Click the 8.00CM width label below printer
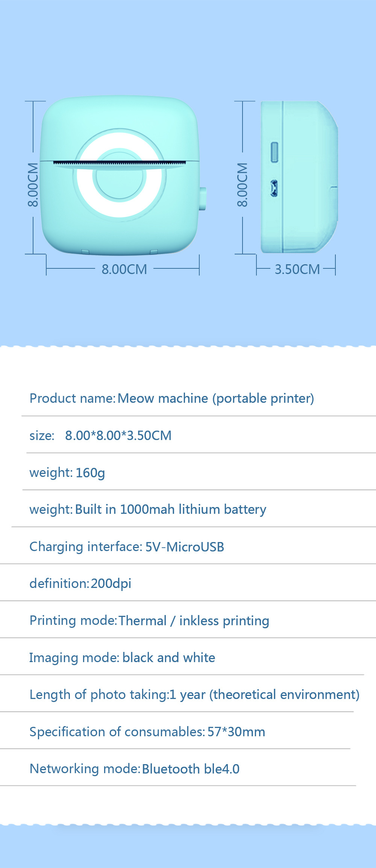Image resolution: width=376 pixels, height=868 pixels. (124, 270)
